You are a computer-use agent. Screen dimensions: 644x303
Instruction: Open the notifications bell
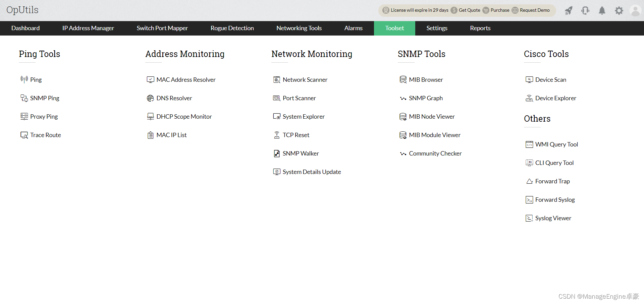602,10
